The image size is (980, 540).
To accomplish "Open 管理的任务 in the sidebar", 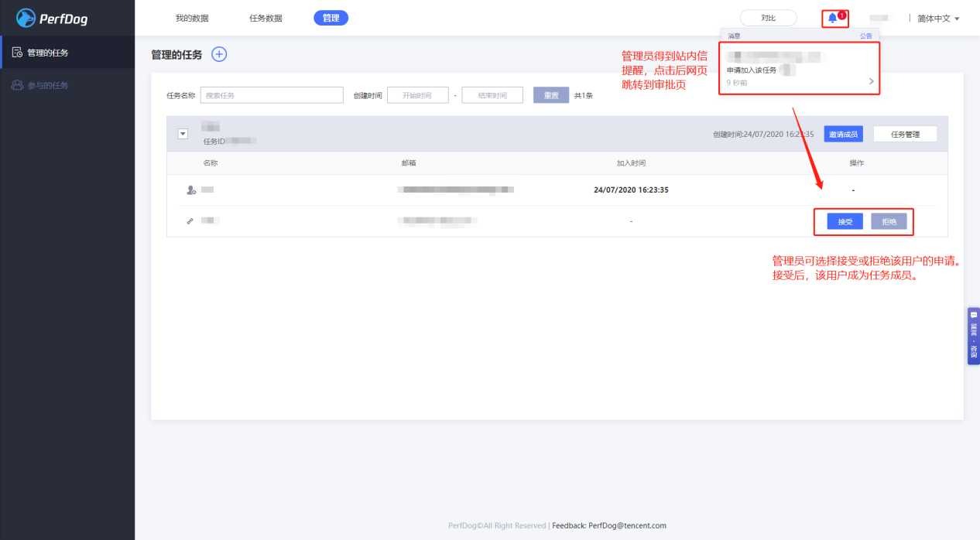I will pyautogui.click(x=67, y=53).
